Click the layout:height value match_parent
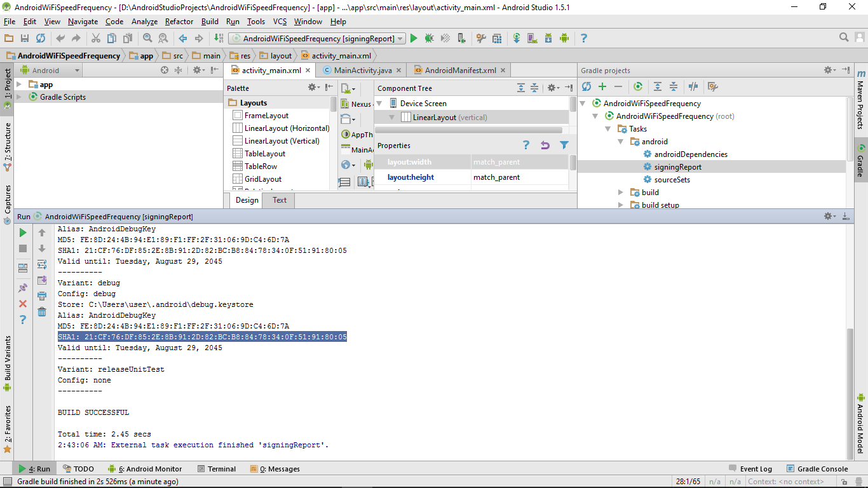The height and width of the screenshot is (488, 868). pos(520,177)
